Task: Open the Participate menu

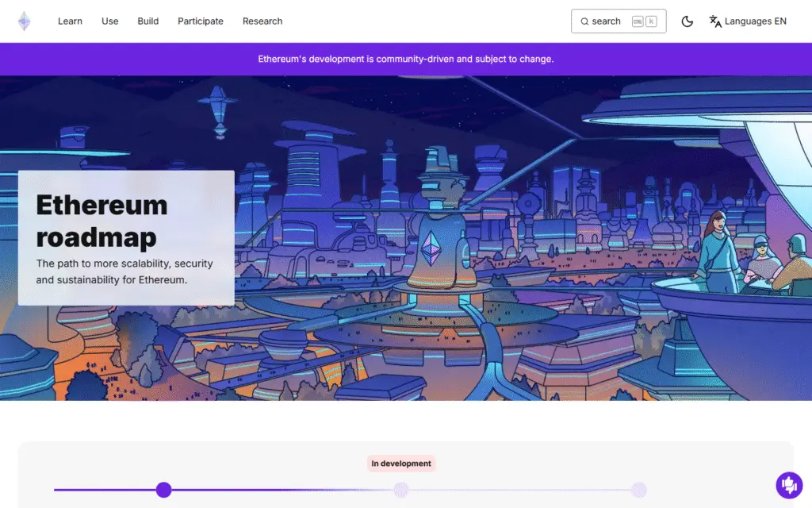Action: [x=201, y=21]
